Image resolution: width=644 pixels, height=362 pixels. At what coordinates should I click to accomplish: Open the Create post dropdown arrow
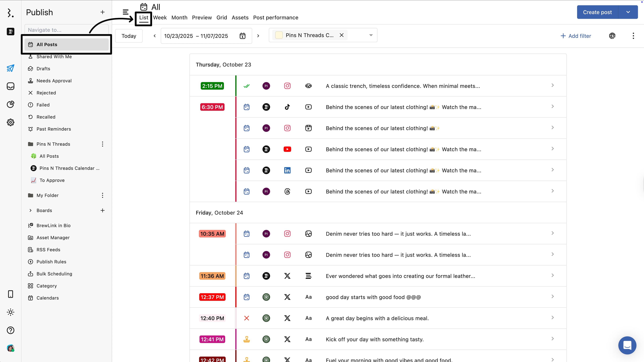(x=628, y=12)
